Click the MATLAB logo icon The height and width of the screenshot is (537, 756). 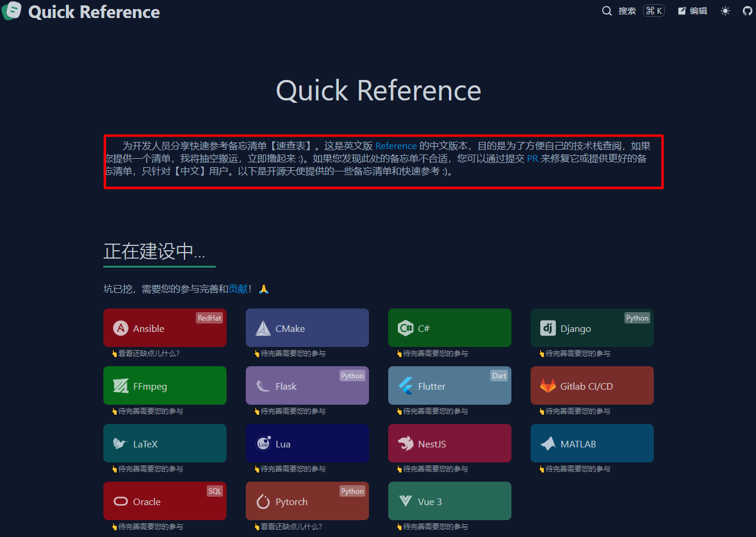548,444
